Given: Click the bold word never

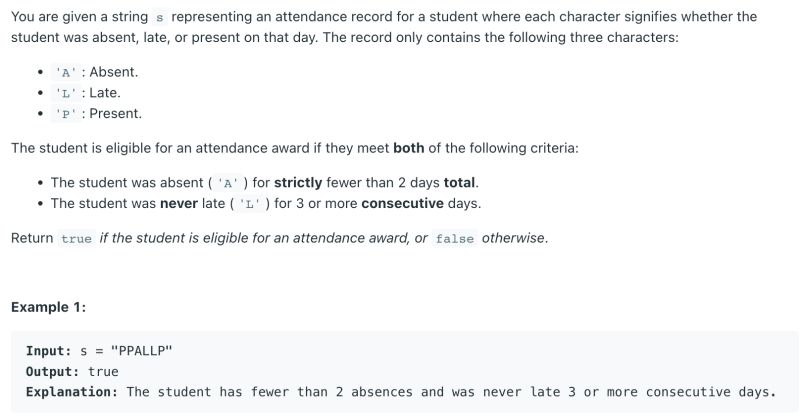Looking at the screenshot, I should click(179, 204).
